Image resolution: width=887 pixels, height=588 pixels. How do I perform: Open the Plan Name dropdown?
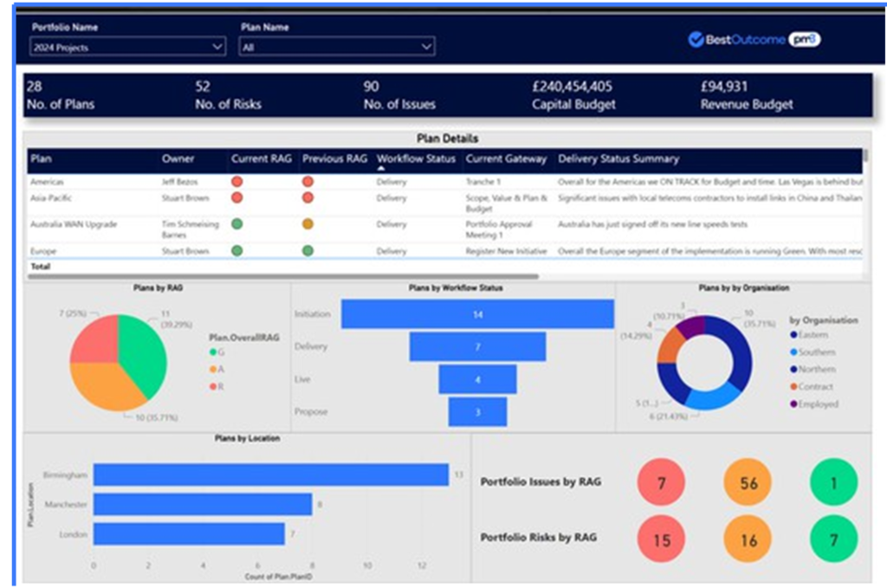coord(427,46)
